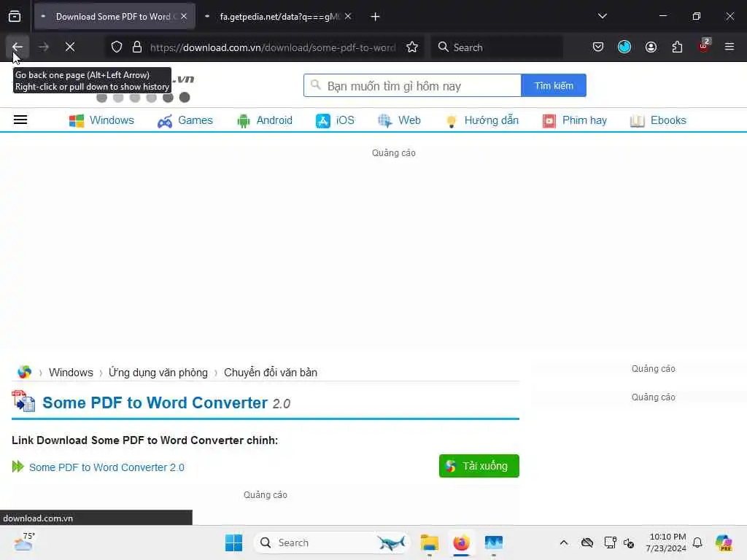This screenshot has height=560, width=747.
Task: Open the blue wave app on taskbar
Action: [x=494, y=542]
